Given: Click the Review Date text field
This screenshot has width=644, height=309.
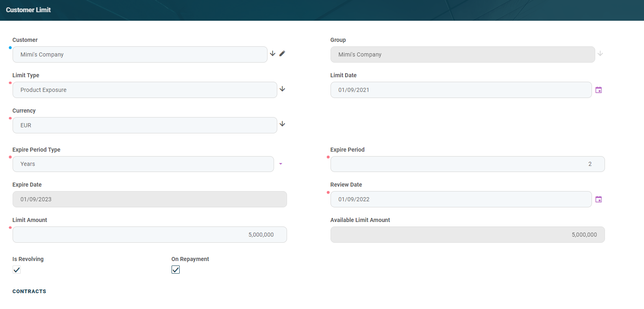Looking at the screenshot, I should pos(461,199).
